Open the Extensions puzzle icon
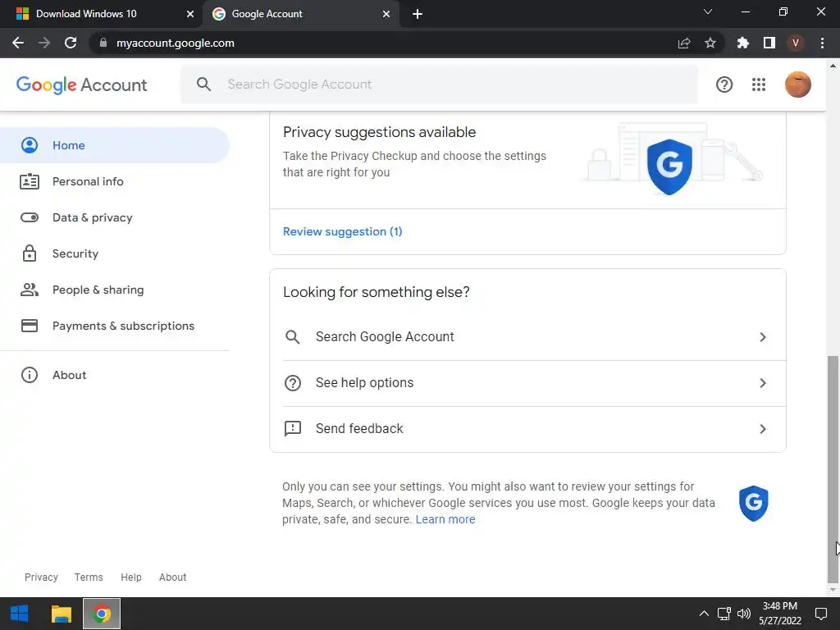The width and height of the screenshot is (840, 630). (x=743, y=43)
